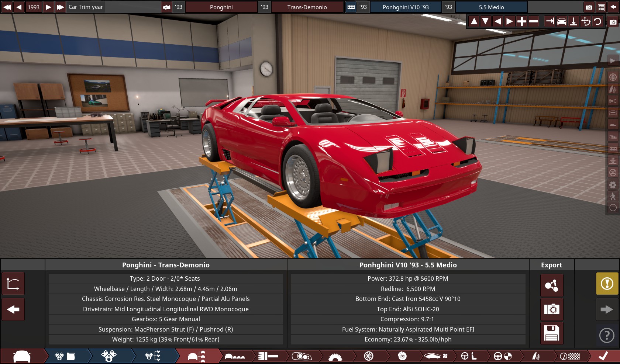Click the top-right back arrow icon
Screen dimensions: 620x364
[x=613, y=7]
